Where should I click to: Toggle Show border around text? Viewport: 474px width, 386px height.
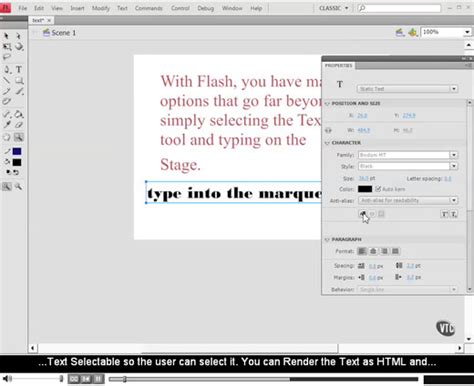point(381,214)
